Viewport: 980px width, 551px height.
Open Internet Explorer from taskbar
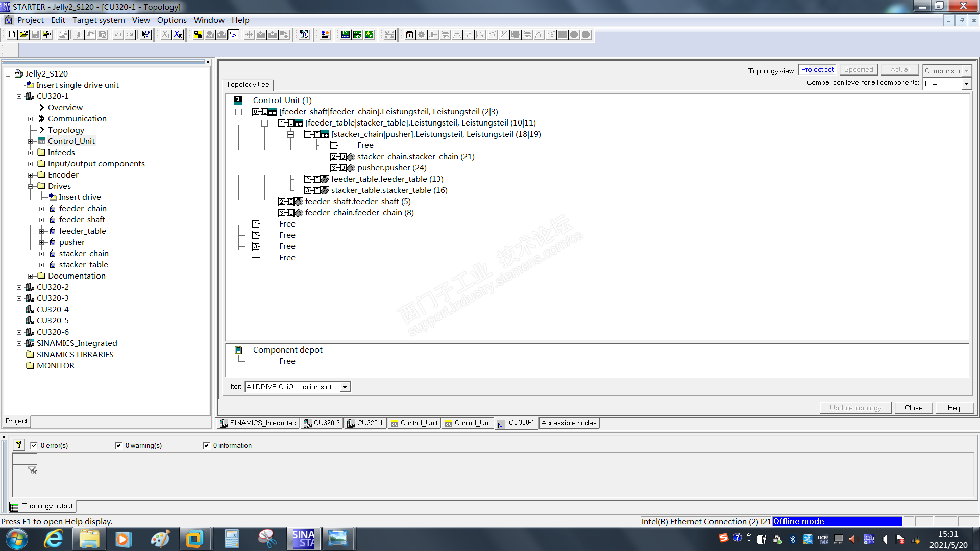coord(53,539)
